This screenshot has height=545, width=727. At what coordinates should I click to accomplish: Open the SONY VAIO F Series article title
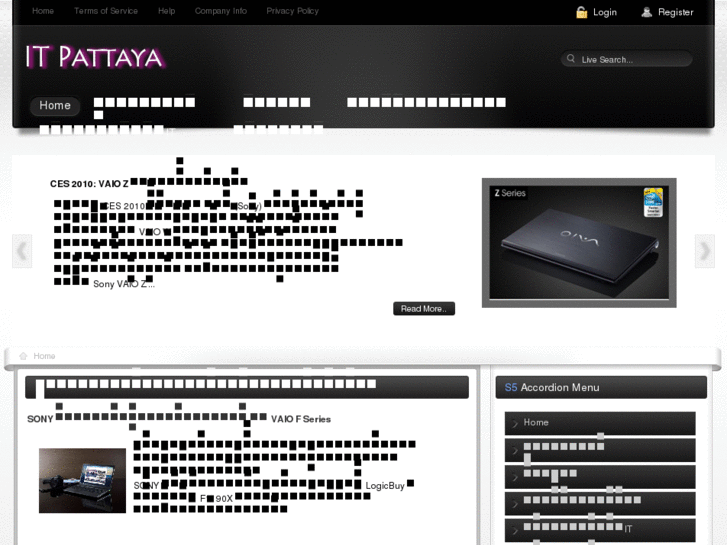[179, 419]
